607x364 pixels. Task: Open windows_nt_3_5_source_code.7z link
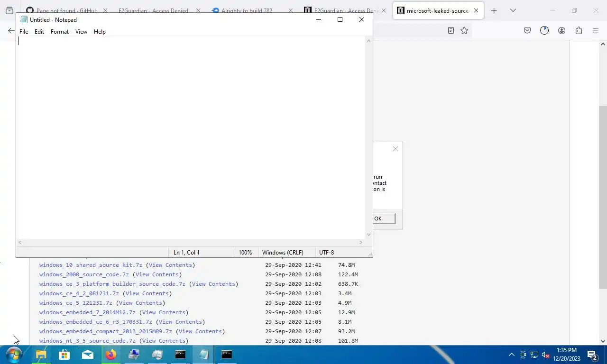87,341
